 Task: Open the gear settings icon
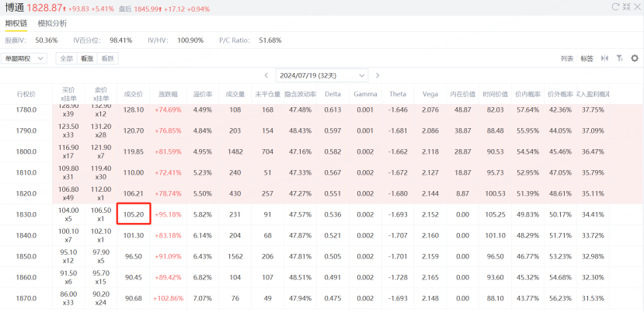[x=635, y=58]
